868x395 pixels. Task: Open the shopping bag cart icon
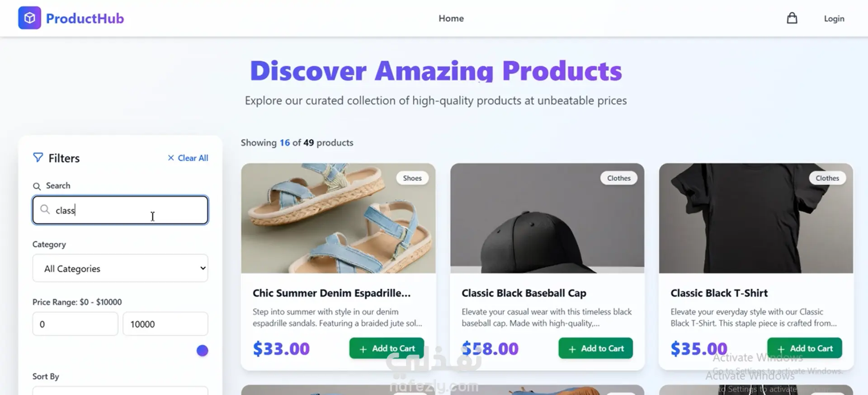(x=792, y=18)
